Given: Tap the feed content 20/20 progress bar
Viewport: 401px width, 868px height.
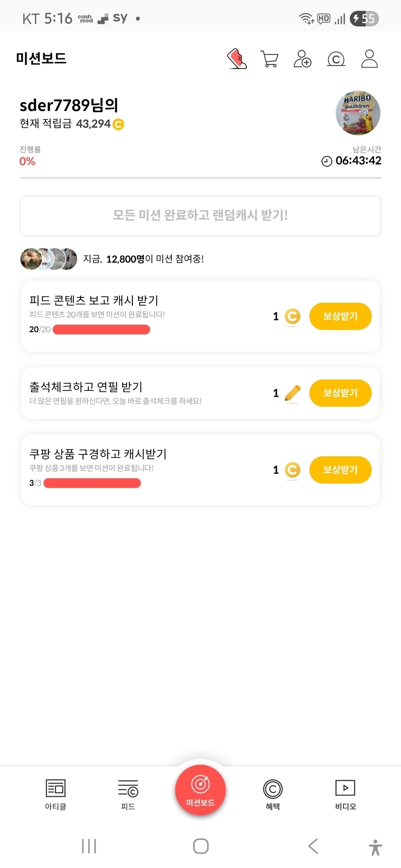Looking at the screenshot, I should click(101, 330).
